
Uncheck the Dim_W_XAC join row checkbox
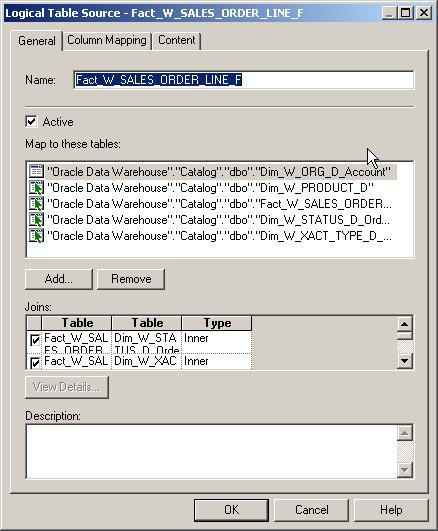click(x=35, y=363)
